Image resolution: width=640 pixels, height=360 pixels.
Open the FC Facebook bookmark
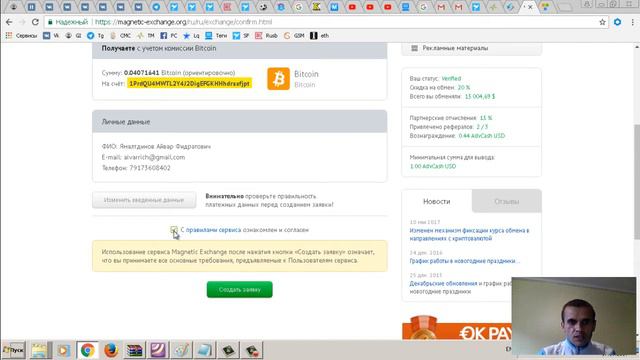point(169,36)
